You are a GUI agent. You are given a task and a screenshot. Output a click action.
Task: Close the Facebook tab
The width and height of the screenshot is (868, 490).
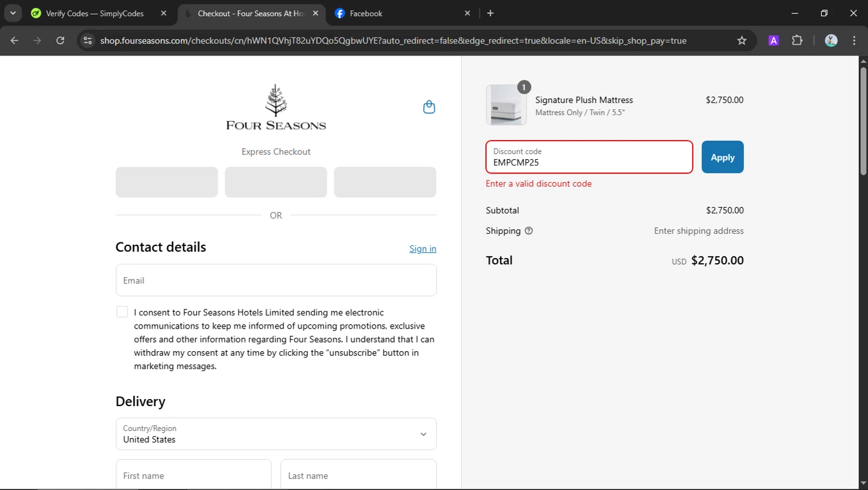(468, 13)
